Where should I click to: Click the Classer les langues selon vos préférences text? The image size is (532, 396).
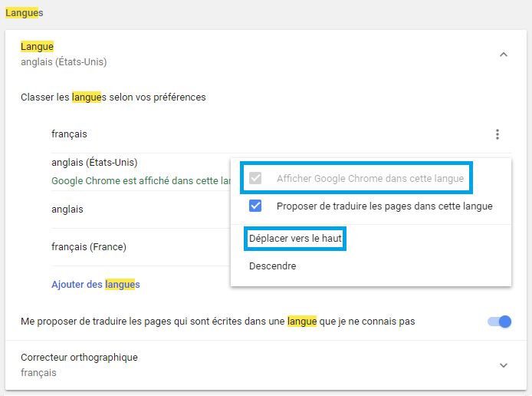click(x=113, y=97)
